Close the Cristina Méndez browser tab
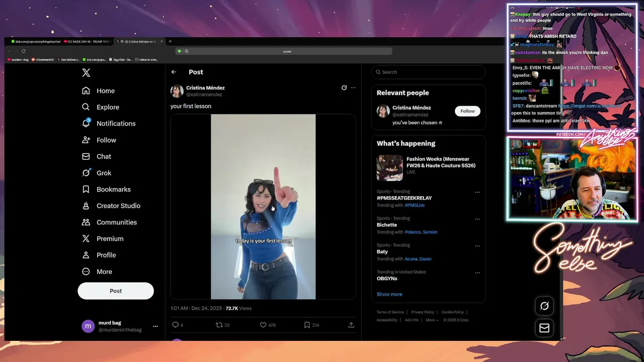Image resolution: width=644 pixels, height=362 pixels. 162,42
